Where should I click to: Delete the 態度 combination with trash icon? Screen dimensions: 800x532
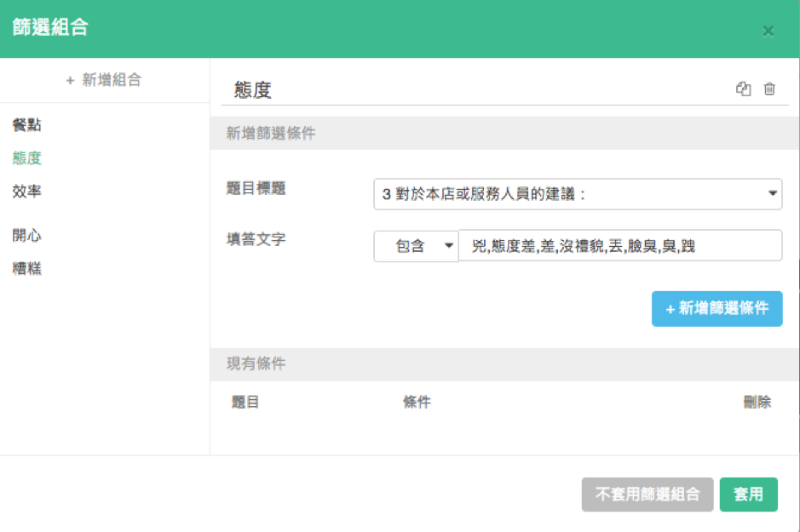coord(769,89)
